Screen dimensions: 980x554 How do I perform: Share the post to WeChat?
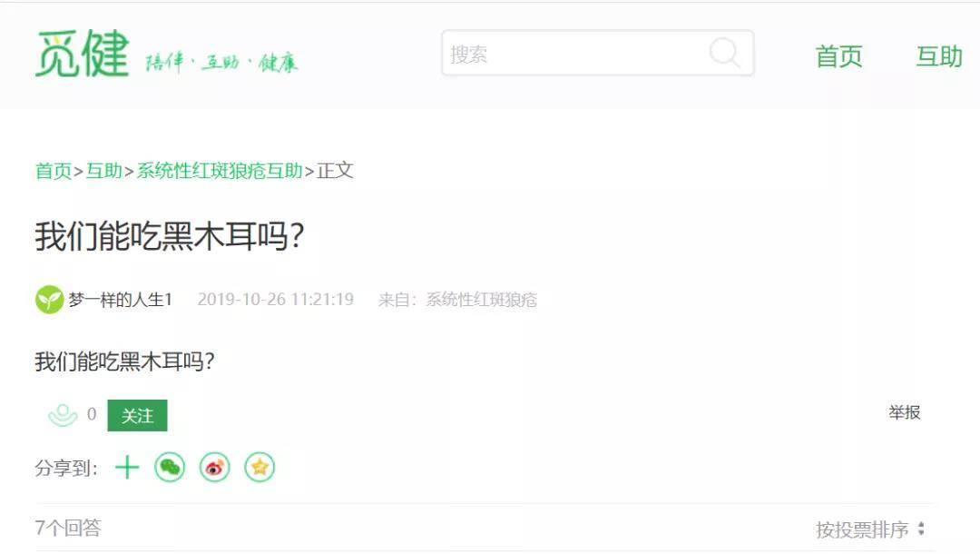(170, 467)
